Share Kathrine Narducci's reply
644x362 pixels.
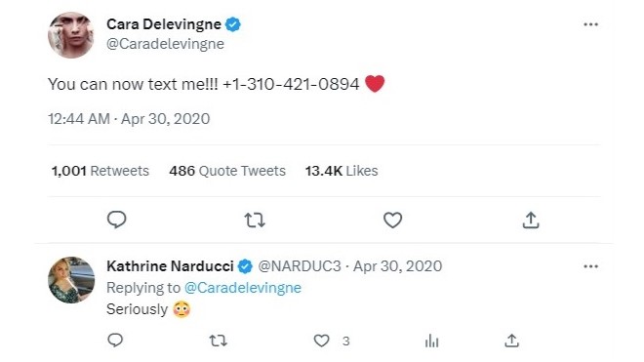point(511,341)
